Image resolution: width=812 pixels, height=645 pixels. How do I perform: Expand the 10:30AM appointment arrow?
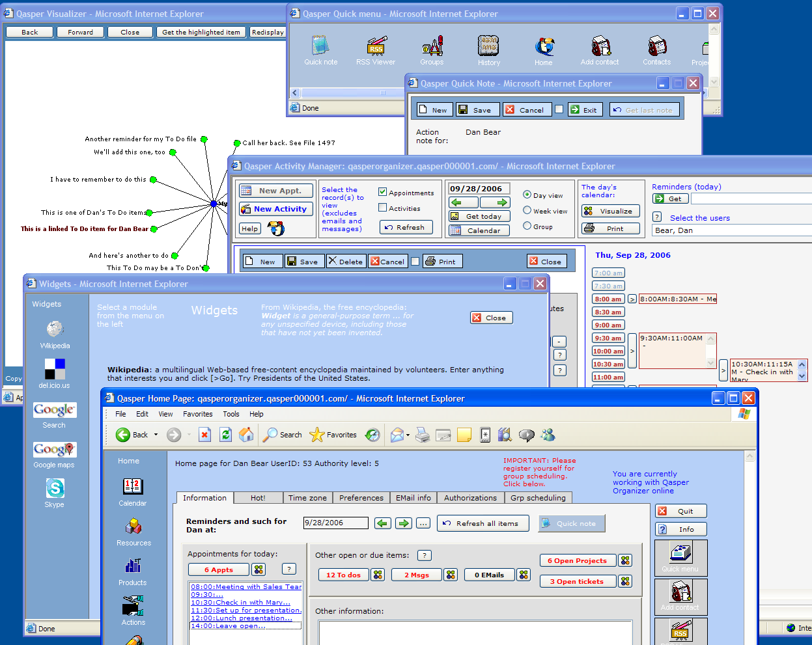pyautogui.click(x=723, y=371)
